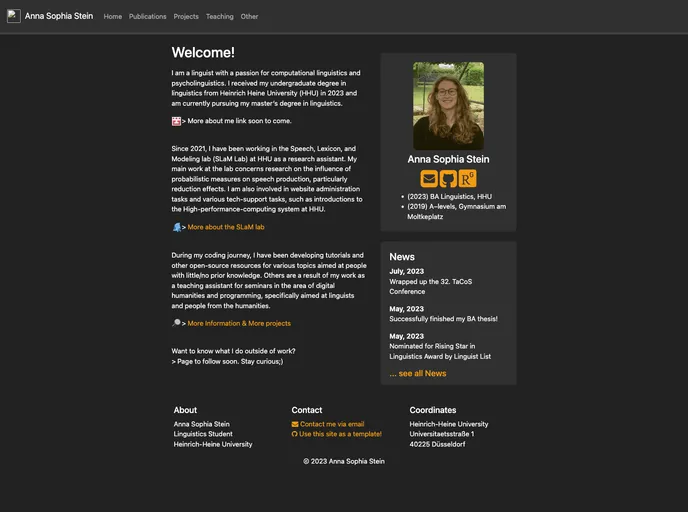Viewport: 688px width, 512px height.
Task: Open the Publications nav item
Action: point(148,17)
